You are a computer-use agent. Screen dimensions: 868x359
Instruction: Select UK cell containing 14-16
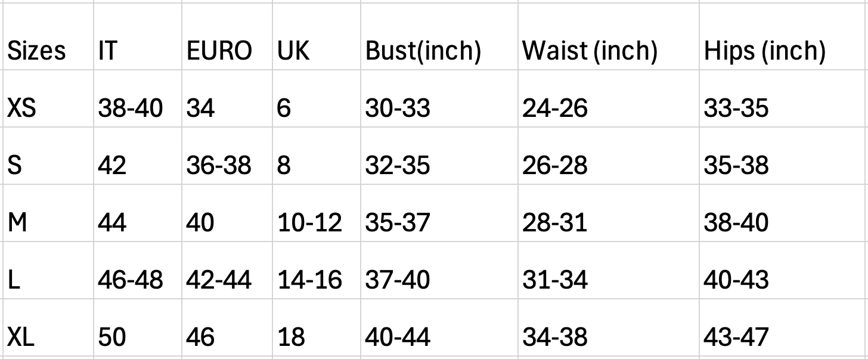click(x=317, y=270)
